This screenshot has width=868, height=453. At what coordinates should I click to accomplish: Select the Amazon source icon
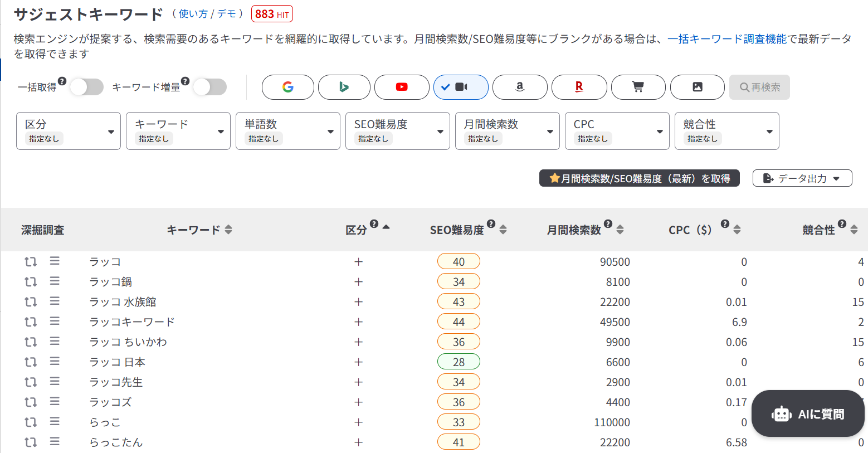coord(519,87)
